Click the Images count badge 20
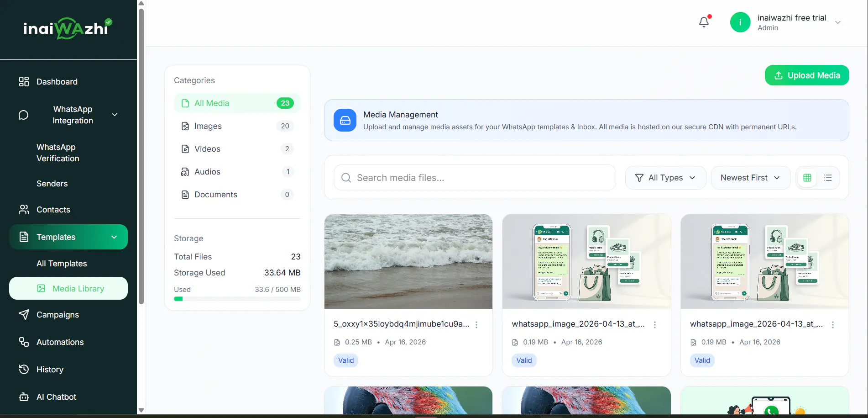 click(285, 126)
